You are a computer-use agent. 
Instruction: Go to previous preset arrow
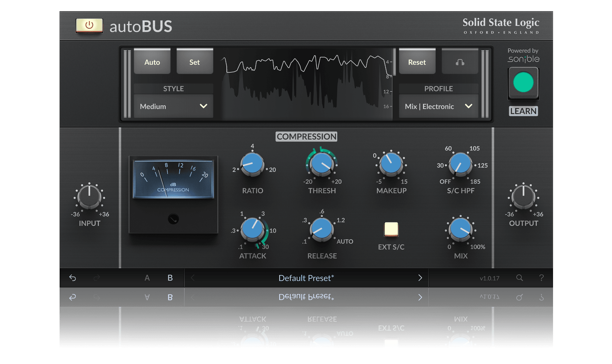[193, 278]
